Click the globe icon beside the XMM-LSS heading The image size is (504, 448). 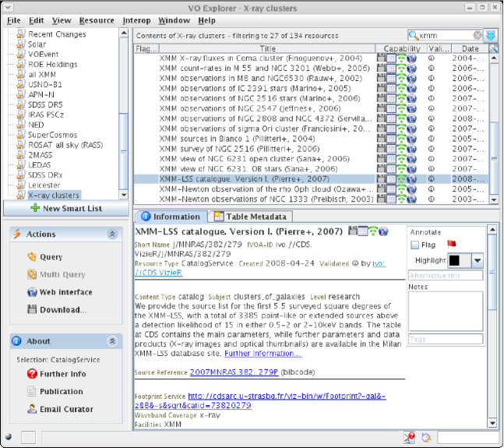click(383, 231)
